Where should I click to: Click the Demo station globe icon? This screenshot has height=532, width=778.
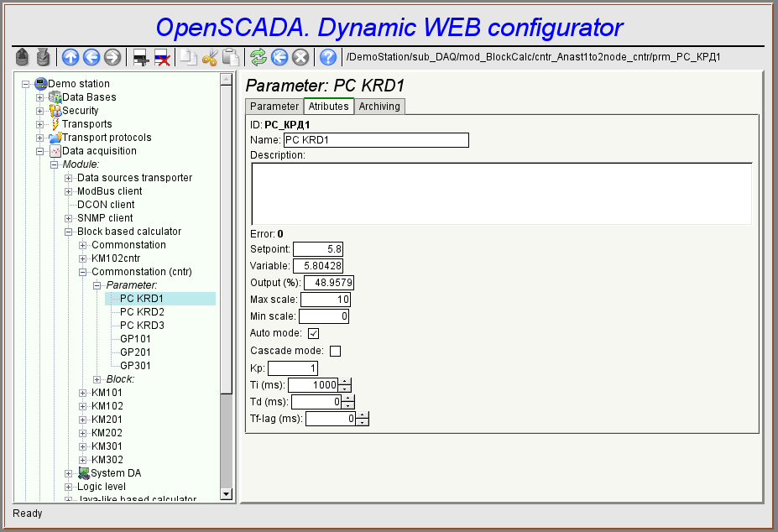tap(40, 83)
